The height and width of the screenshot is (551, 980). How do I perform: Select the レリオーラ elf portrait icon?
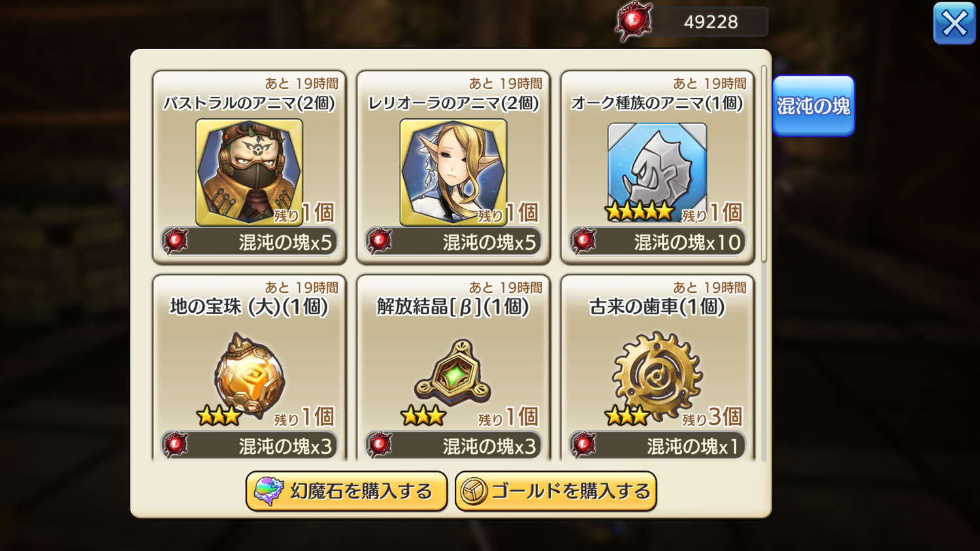[x=453, y=173]
